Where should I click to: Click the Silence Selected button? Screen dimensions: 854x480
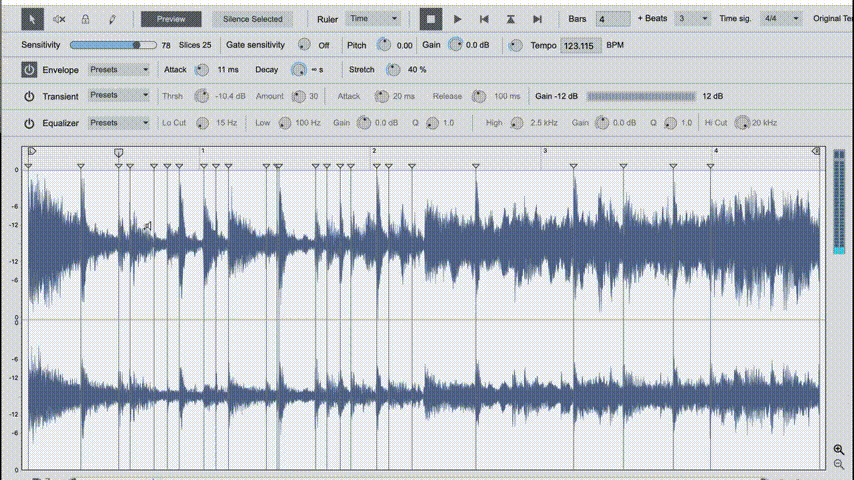tap(252, 19)
